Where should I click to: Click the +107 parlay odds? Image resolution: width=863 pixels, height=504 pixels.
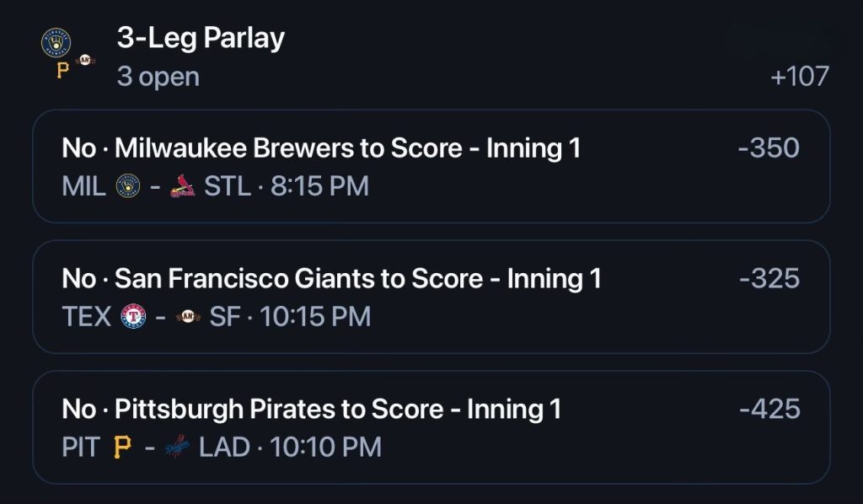pos(800,77)
